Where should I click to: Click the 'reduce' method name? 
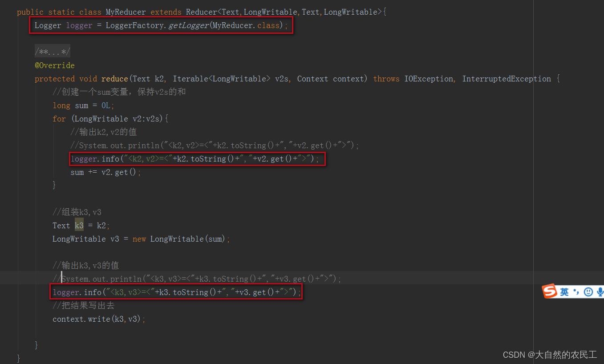[x=114, y=79]
